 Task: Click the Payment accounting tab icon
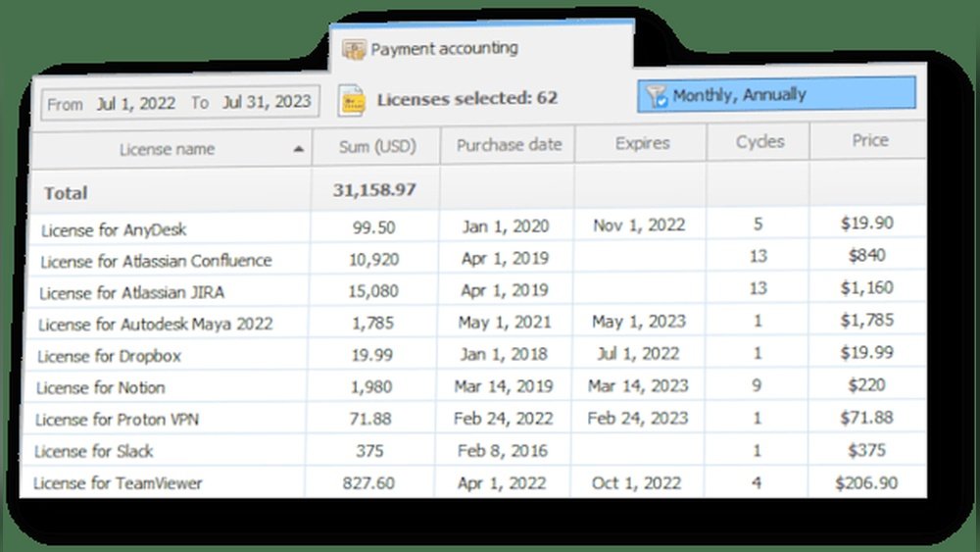[x=354, y=49]
